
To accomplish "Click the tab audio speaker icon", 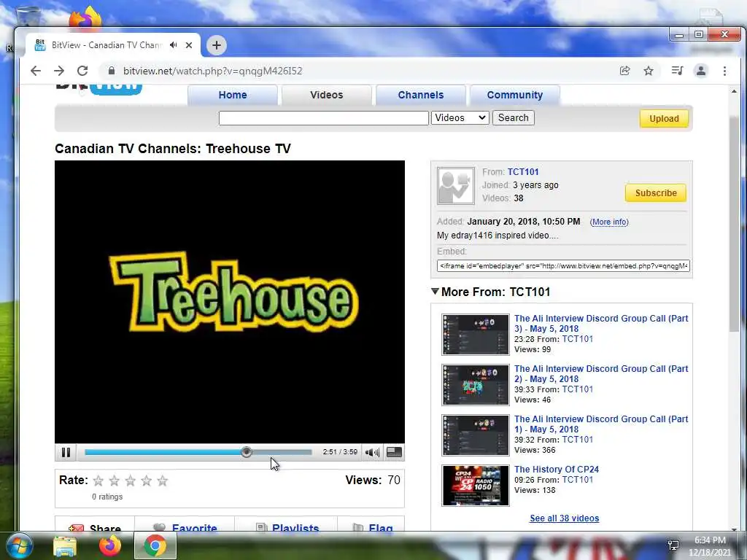I will click(x=174, y=44).
